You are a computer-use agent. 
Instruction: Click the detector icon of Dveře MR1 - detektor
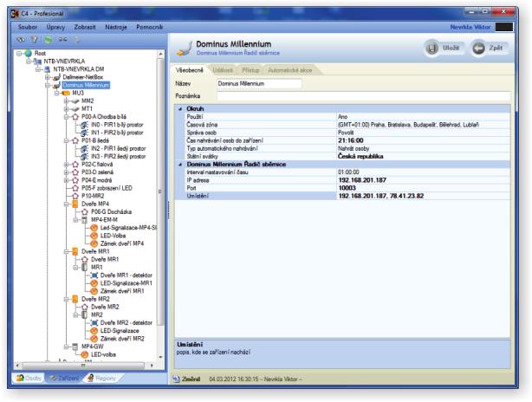pyautogui.click(x=94, y=276)
